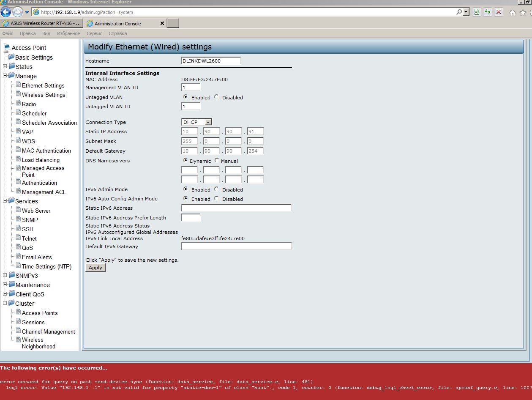The width and height of the screenshot is (532, 400).
Task: Click the Apply button
Action: (x=95, y=268)
